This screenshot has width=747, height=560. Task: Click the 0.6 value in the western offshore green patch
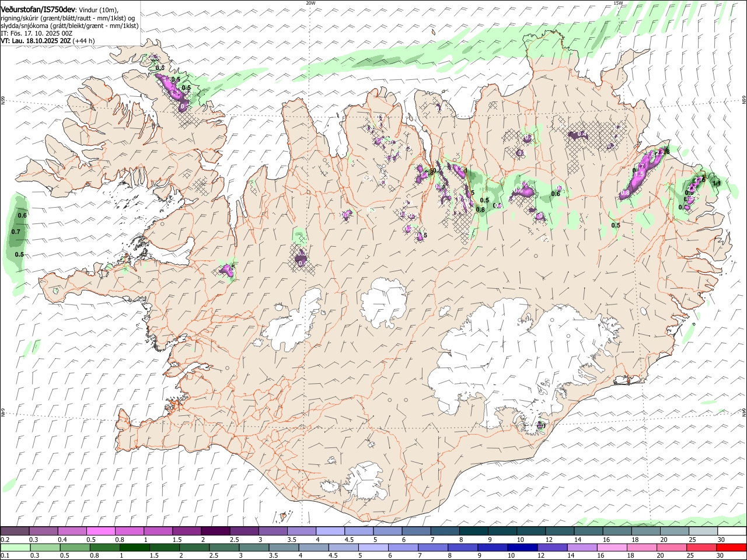pyautogui.click(x=23, y=216)
